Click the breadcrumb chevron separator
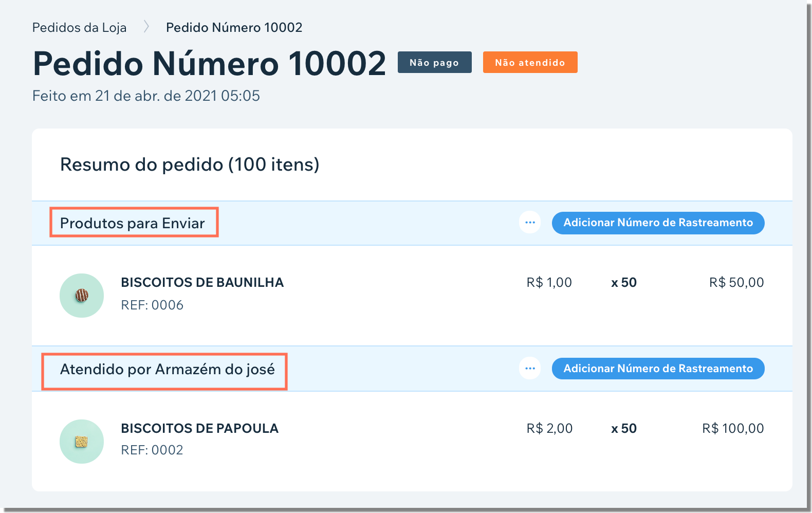The image size is (812, 513). 146,27
